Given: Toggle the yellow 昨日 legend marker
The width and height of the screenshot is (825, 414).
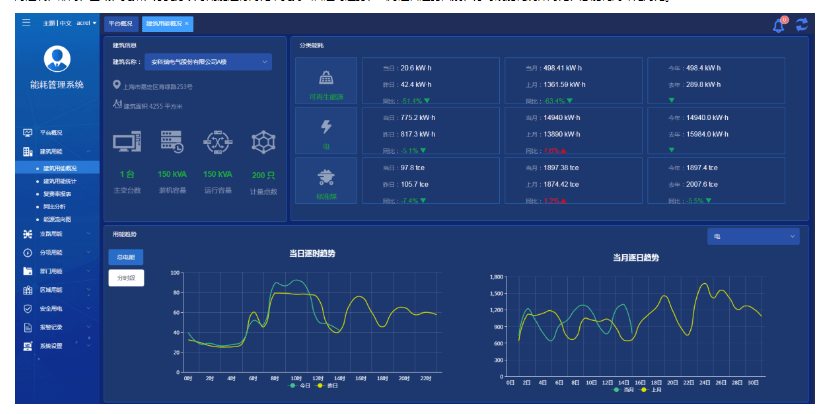Looking at the screenshot, I should (319, 386).
